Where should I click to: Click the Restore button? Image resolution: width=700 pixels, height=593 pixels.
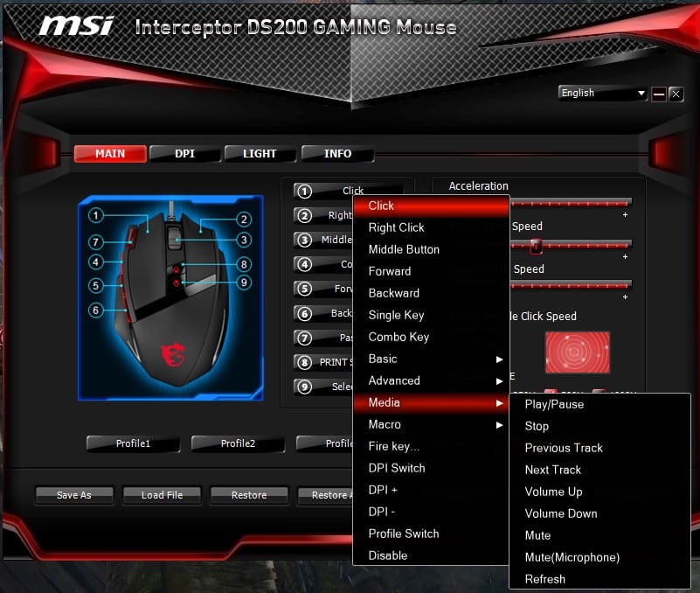249,495
